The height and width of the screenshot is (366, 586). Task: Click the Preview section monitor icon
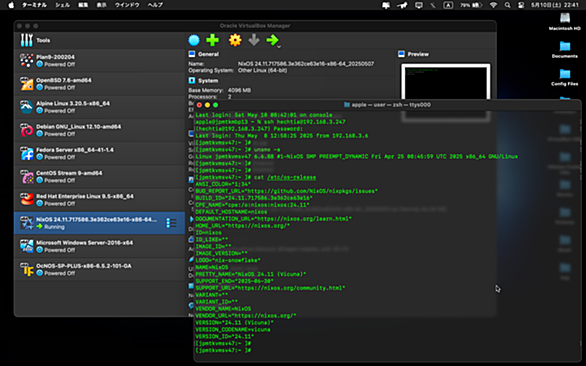(x=401, y=54)
